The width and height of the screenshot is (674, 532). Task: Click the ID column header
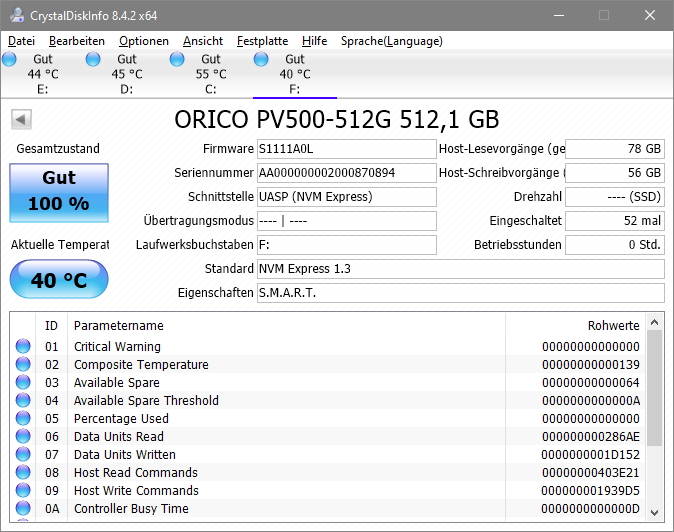pyautogui.click(x=51, y=326)
